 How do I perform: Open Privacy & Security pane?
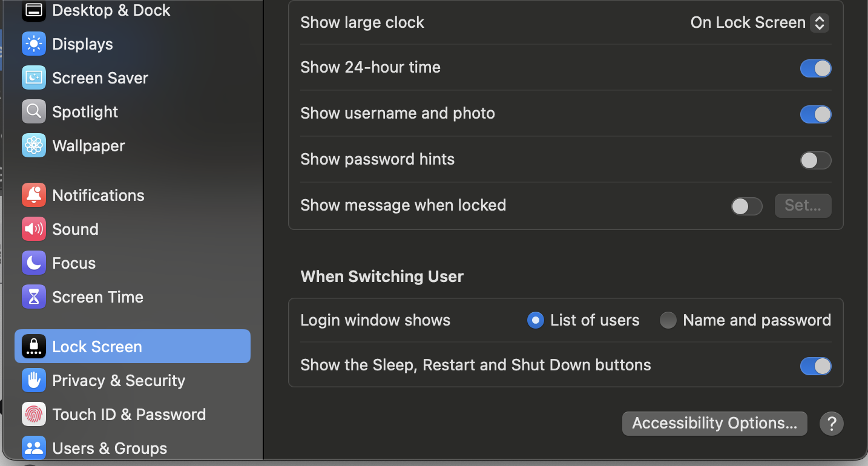(119, 381)
